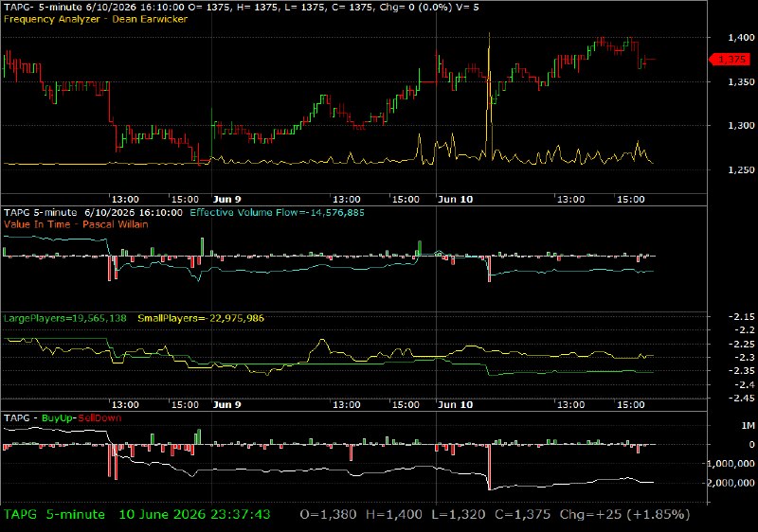This screenshot has width=758, height=532.
Task: Click the BuyUp legend label
Action: [58, 418]
